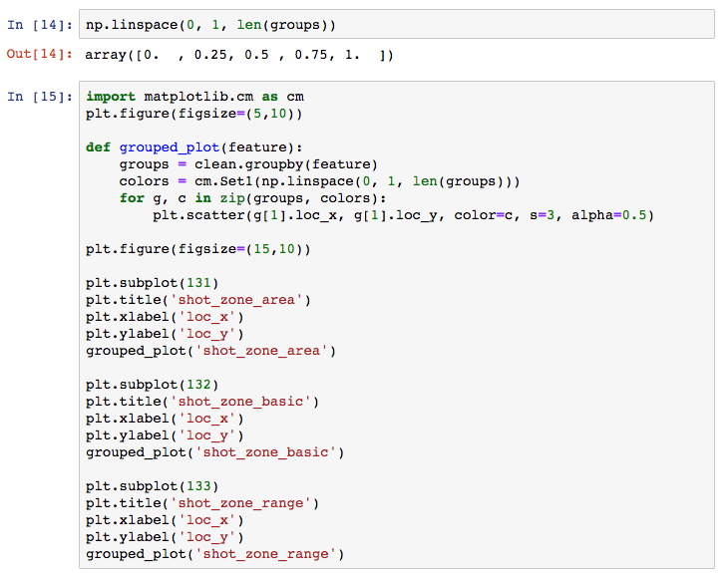This screenshot has width=728, height=573.
Task: Place cursor on the plt.scatter call
Action: [399, 215]
